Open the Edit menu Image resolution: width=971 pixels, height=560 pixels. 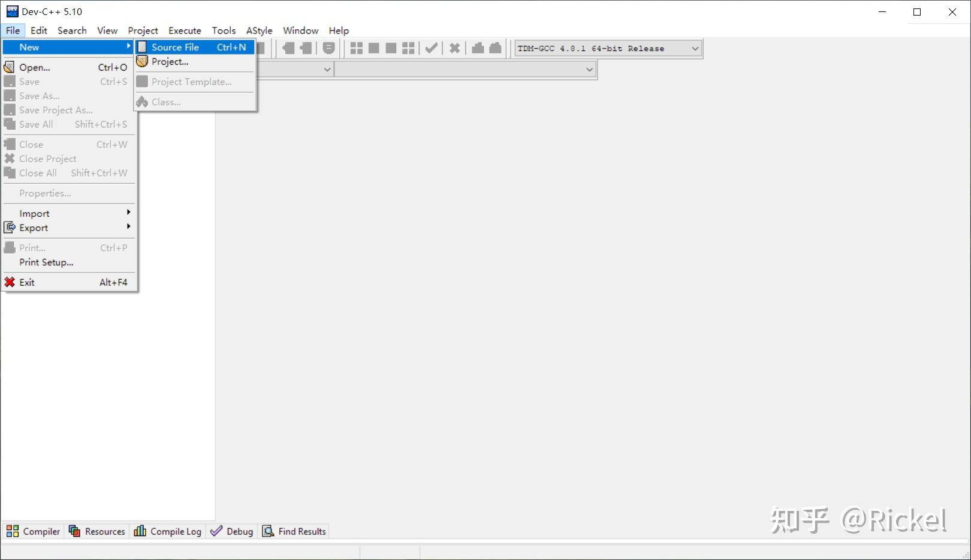(x=39, y=31)
